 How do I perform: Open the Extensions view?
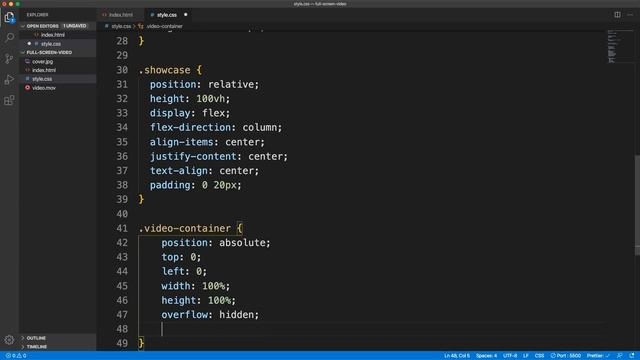(9, 100)
